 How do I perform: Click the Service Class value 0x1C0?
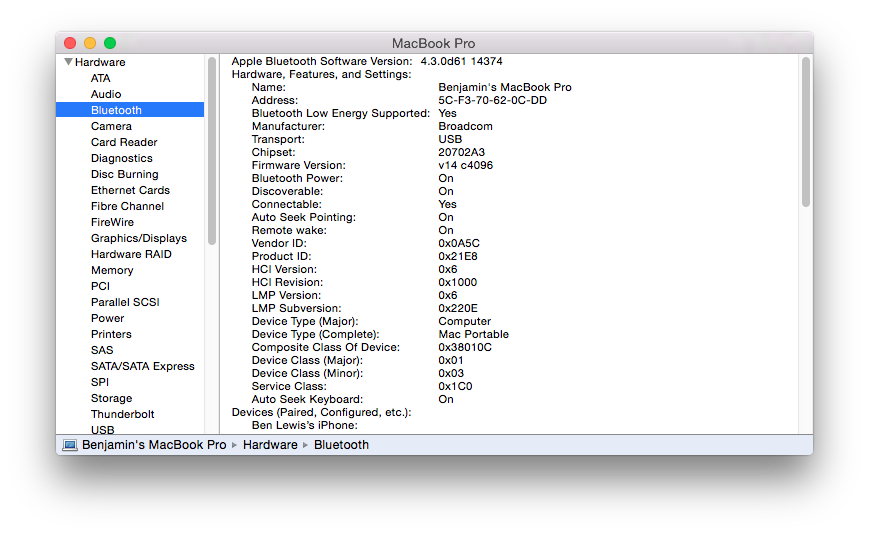point(456,386)
